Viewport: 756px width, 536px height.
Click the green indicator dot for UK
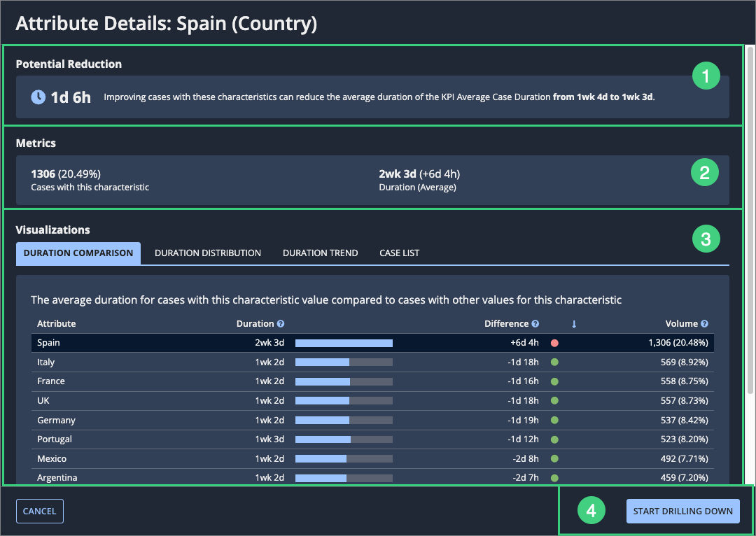point(554,400)
